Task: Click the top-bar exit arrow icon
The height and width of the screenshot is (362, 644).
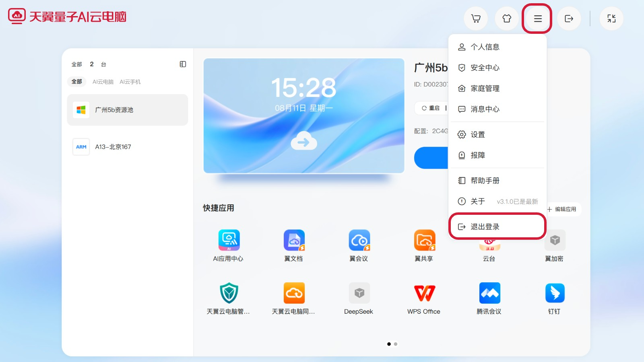Action: pyautogui.click(x=569, y=19)
